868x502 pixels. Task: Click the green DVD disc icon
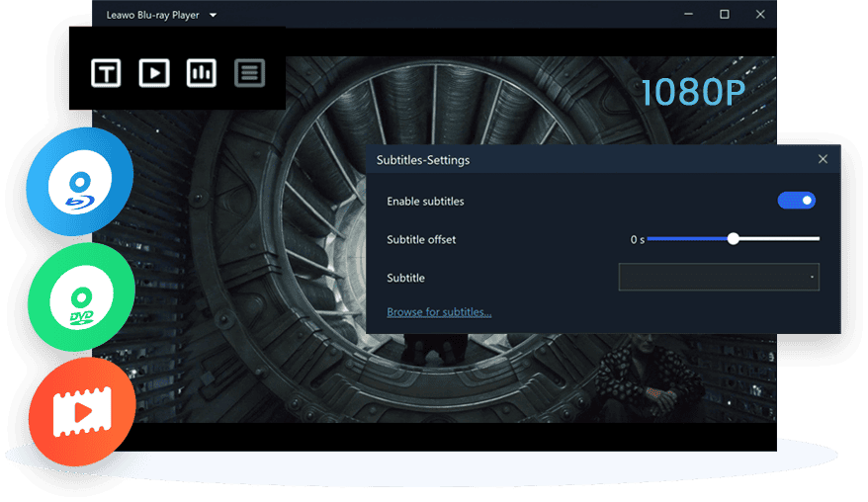81,296
